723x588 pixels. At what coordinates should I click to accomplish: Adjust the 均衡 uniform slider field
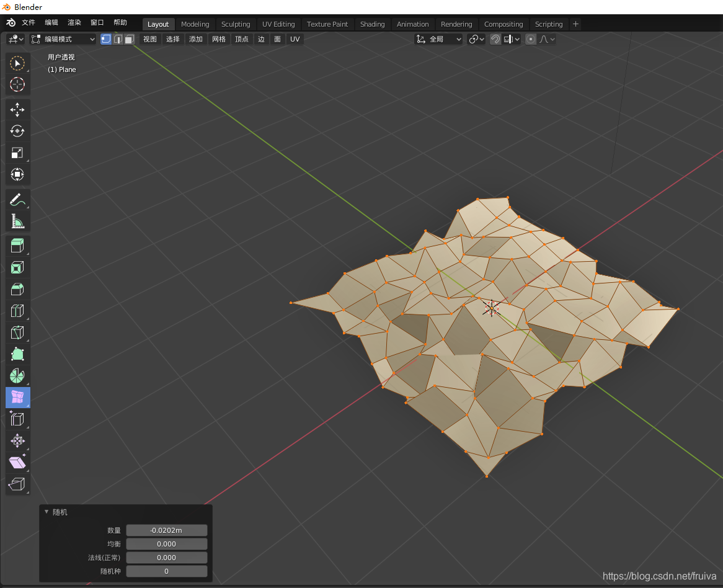[166, 544]
